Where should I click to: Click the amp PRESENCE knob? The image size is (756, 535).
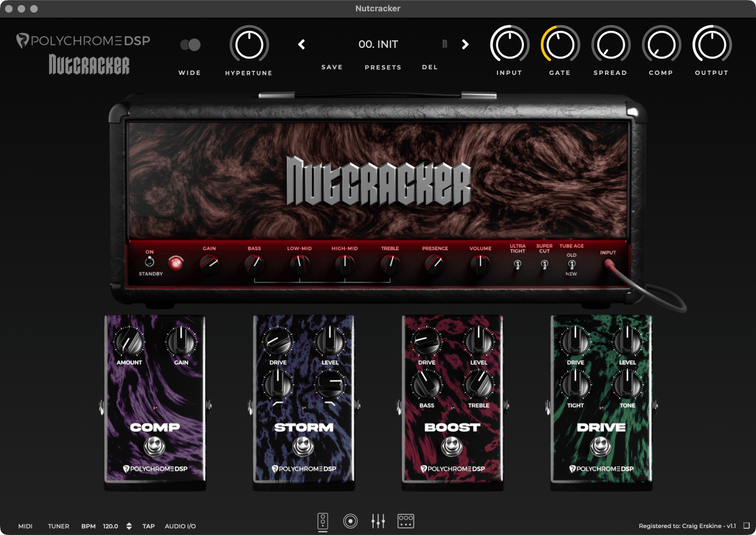435,265
